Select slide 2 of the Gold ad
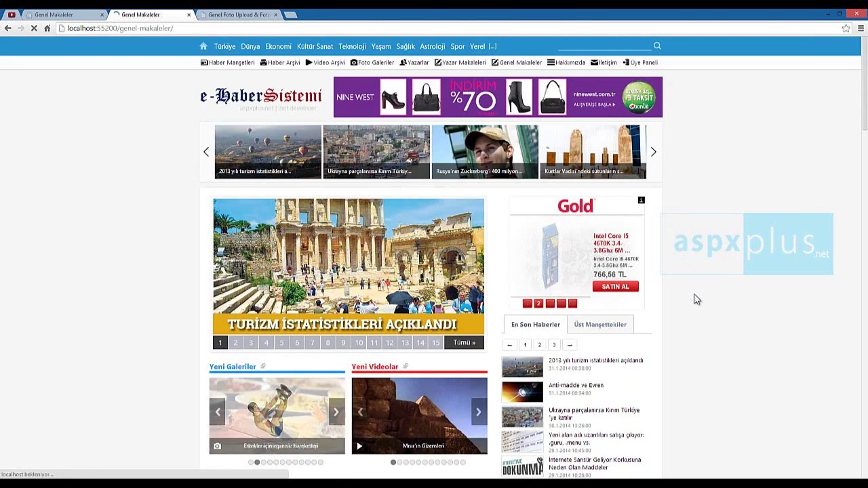This screenshot has width=868, height=488. 538,304
